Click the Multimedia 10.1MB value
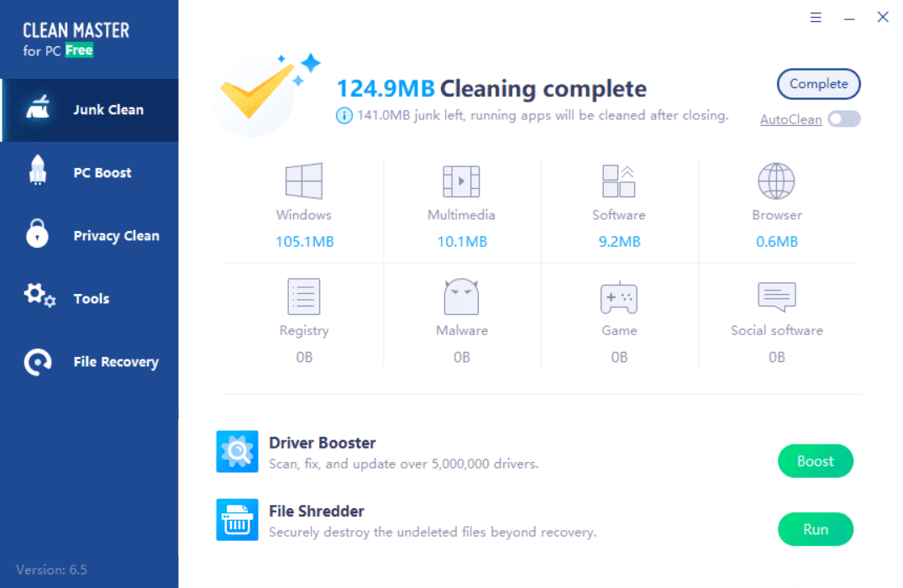The width and height of the screenshot is (903, 588). tap(462, 242)
